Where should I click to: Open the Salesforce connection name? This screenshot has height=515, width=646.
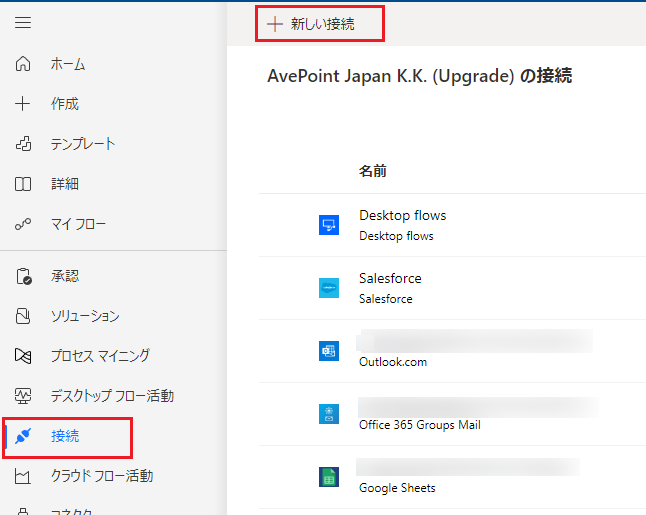point(390,279)
